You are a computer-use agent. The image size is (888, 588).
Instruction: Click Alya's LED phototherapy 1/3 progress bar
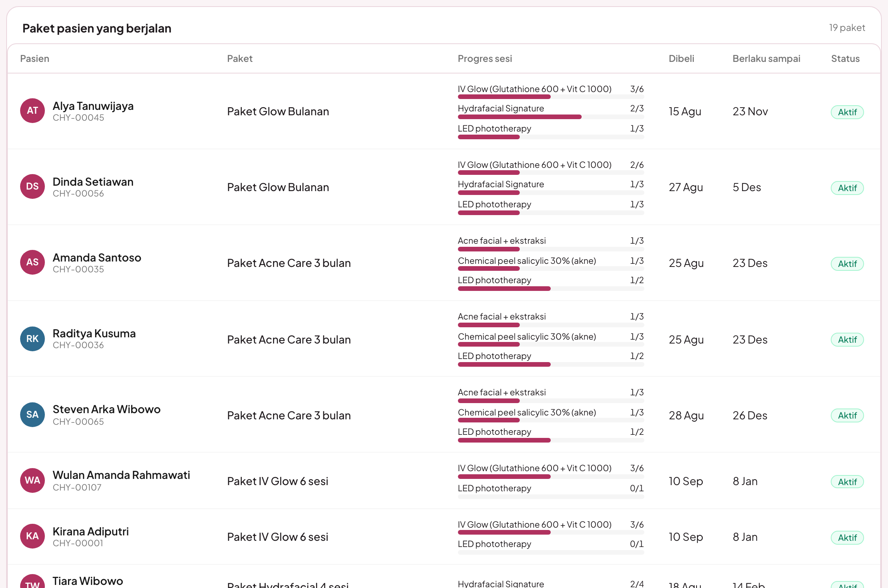[551, 137]
